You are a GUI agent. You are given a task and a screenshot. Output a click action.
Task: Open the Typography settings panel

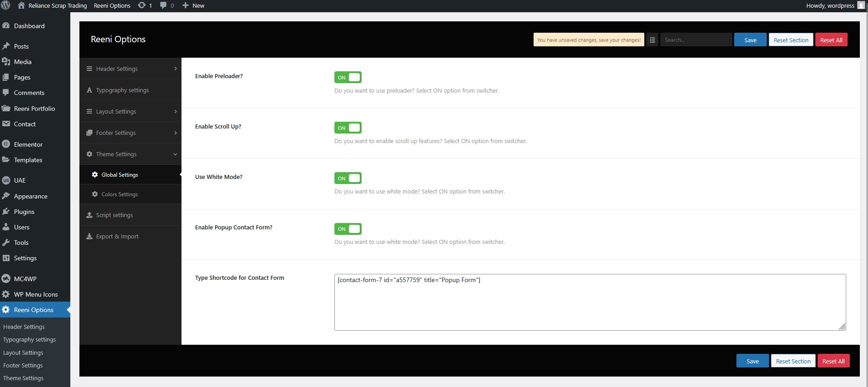tap(122, 90)
